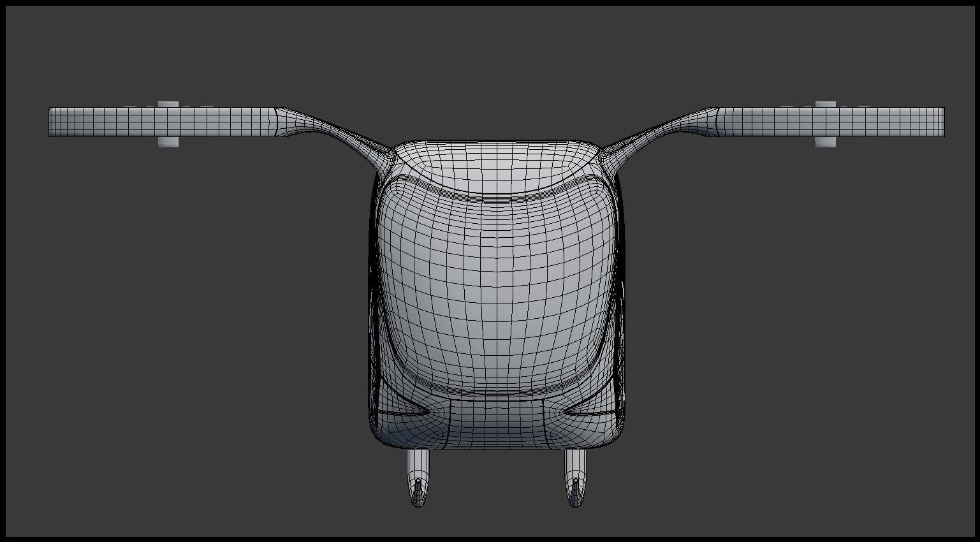Select the left rotor arm bar
This screenshot has width=980, height=542.
click(163, 122)
